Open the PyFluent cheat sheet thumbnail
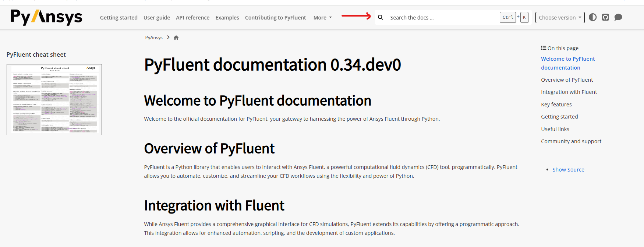 (x=54, y=99)
